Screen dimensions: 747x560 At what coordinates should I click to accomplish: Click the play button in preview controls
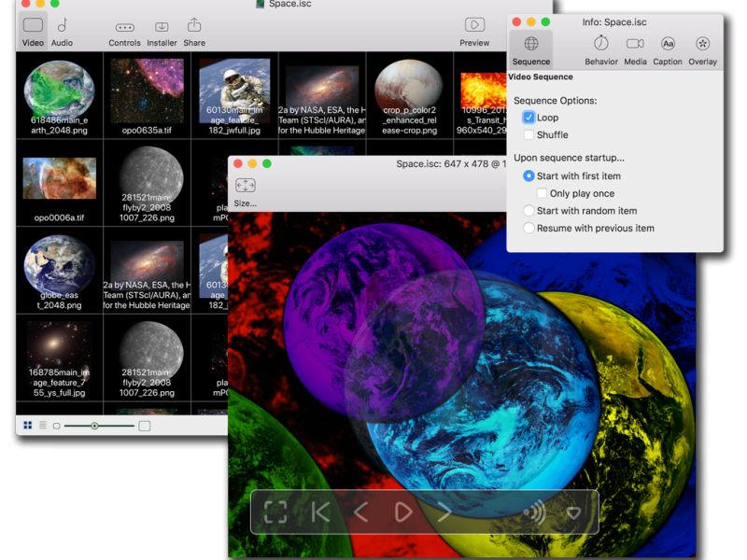pyautogui.click(x=403, y=512)
